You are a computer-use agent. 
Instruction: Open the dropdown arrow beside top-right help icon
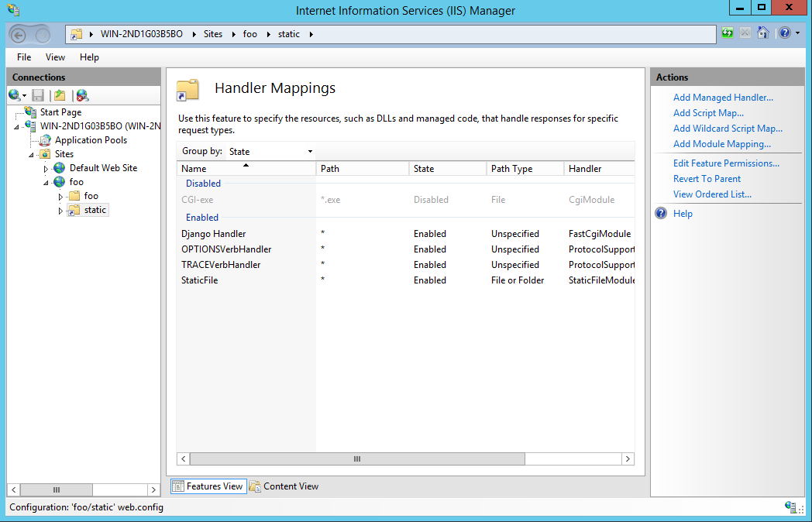(x=797, y=33)
